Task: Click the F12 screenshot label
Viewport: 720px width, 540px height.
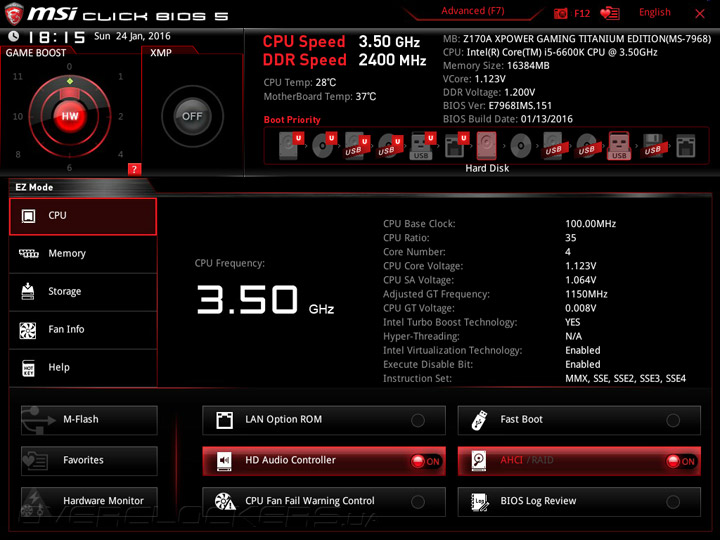Action: point(582,13)
